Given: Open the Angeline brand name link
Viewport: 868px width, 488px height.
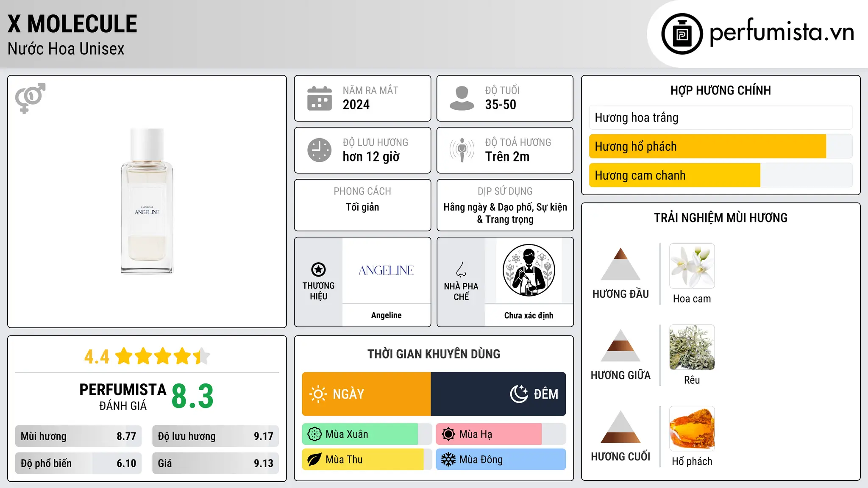Looking at the screenshot, I should click(386, 315).
